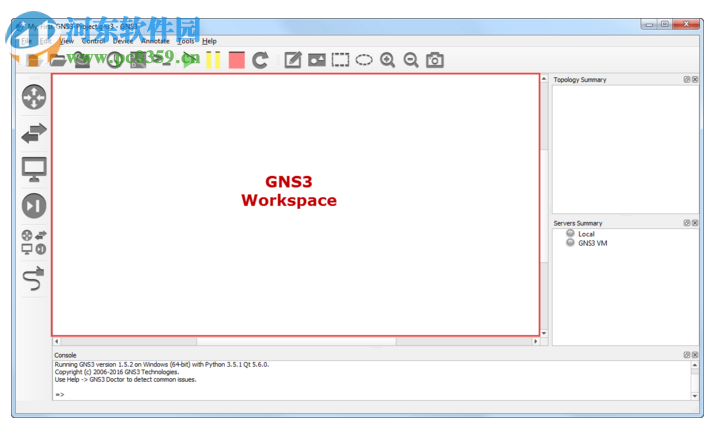Browse Security Devices icon

click(34, 205)
